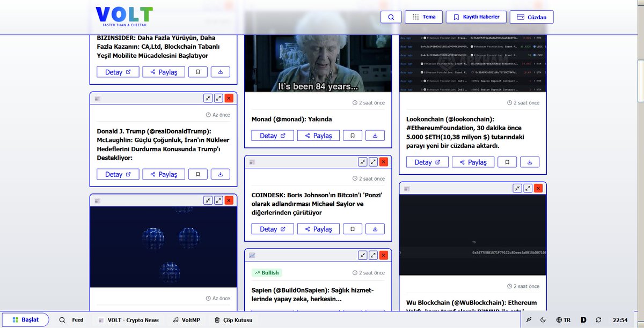Click the COINDESK Boris Johnson headline text
The image size is (644, 328).
point(317,204)
